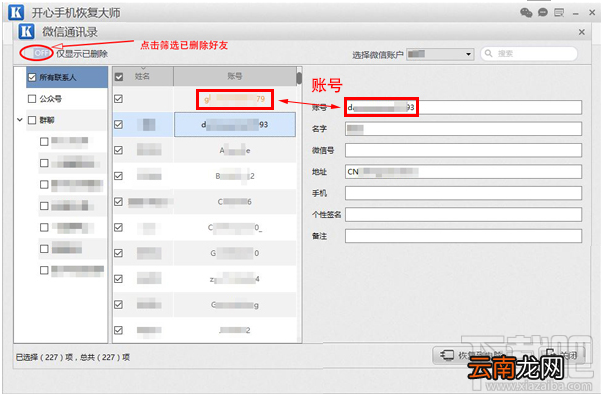Uncheck the row with account z…4

pos(118,279)
